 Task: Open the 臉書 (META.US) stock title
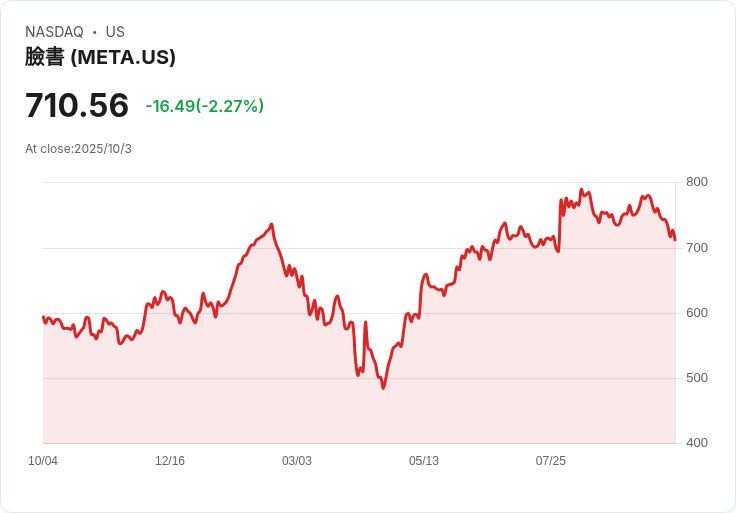100,57
